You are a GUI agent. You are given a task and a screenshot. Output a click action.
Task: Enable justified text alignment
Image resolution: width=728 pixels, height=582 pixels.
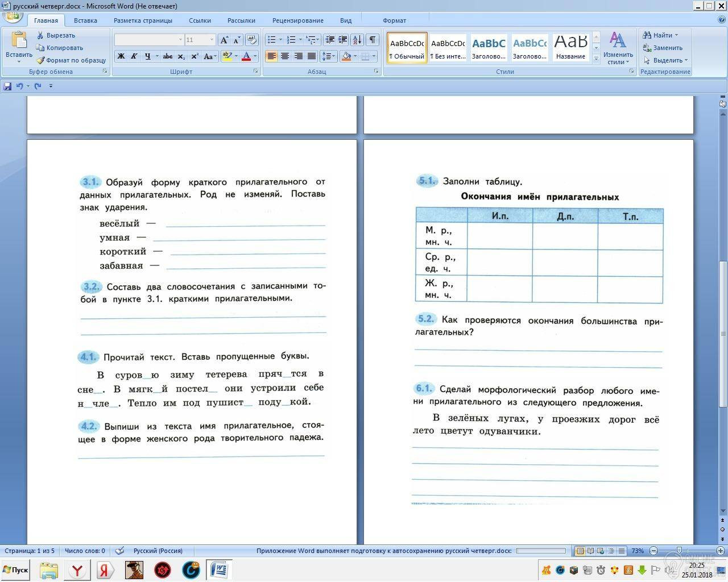point(312,56)
